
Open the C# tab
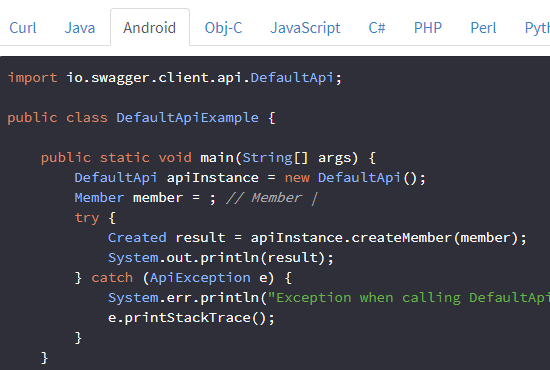[x=377, y=28]
